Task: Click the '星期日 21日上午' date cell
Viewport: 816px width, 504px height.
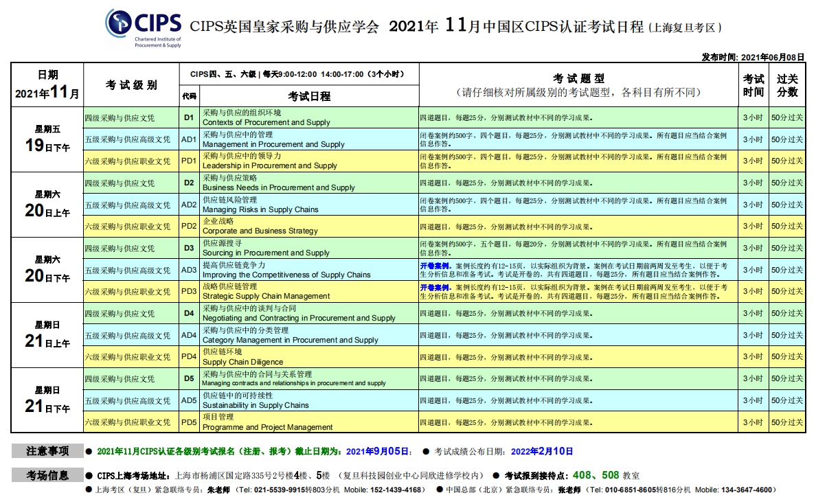Action: click(x=47, y=336)
